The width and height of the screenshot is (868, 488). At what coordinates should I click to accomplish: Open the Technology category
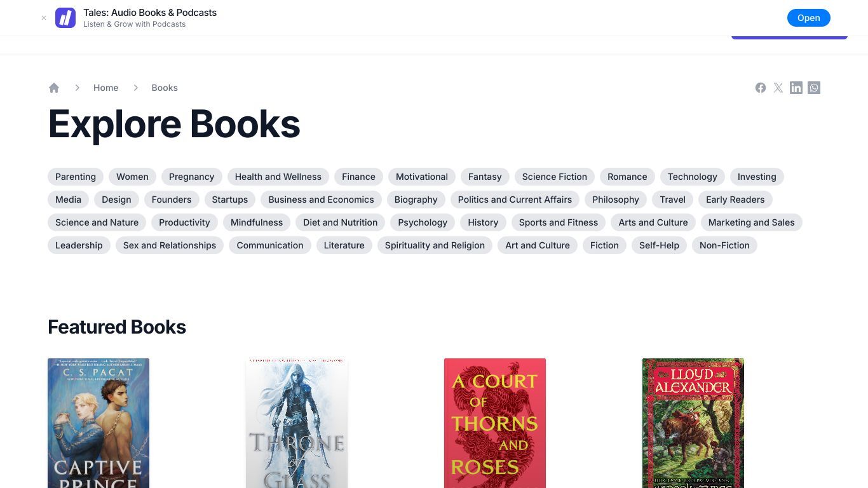692,177
